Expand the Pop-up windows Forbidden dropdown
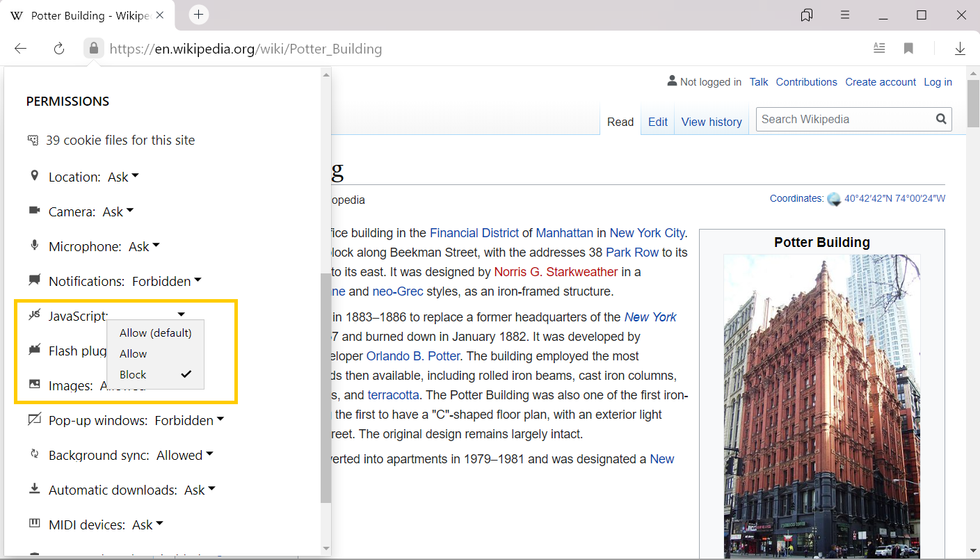Viewport: 980px width, 560px height. point(189,420)
